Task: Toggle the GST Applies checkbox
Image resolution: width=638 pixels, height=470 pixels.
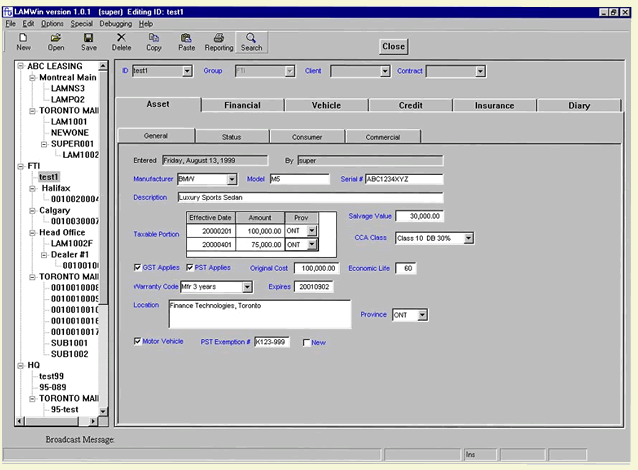Action: pos(138,268)
